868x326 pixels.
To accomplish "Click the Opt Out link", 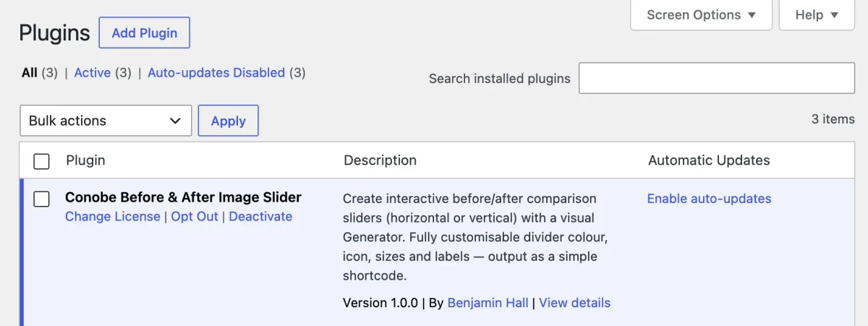I will pos(195,216).
